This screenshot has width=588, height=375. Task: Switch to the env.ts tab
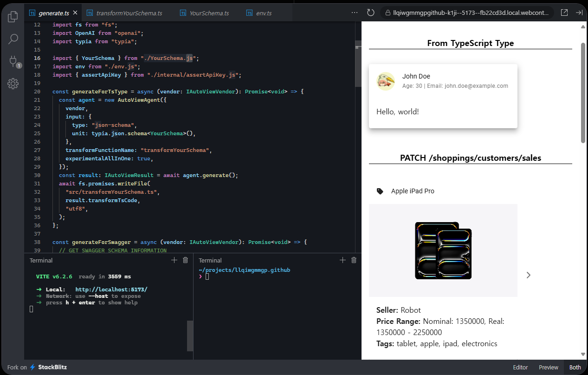click(x=259, y=13)
